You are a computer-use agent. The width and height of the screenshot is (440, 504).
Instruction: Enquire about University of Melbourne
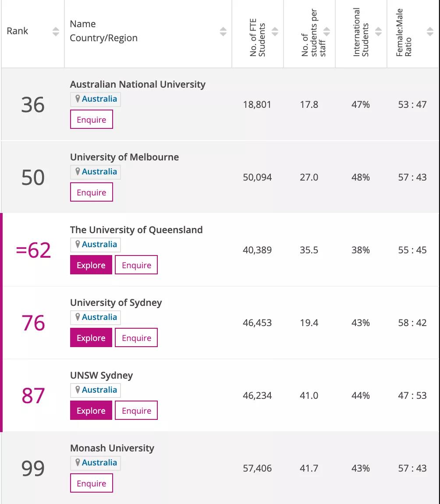[92, 192]
